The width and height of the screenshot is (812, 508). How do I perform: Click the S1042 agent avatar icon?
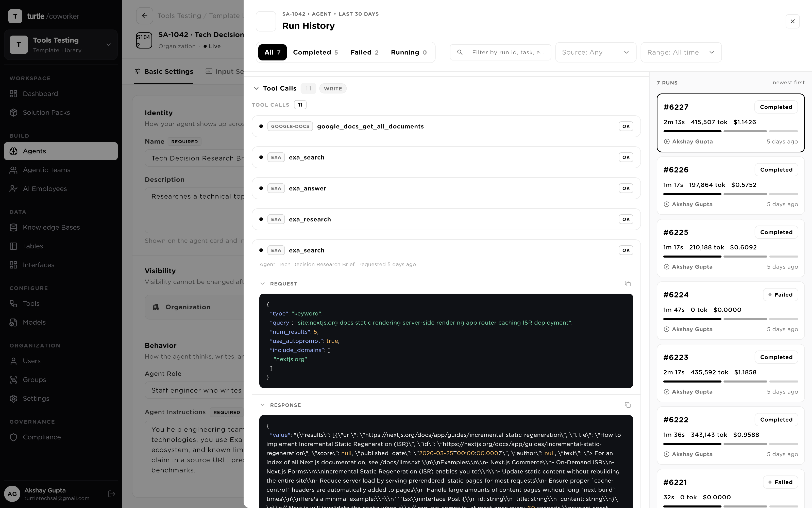(144, 40)
